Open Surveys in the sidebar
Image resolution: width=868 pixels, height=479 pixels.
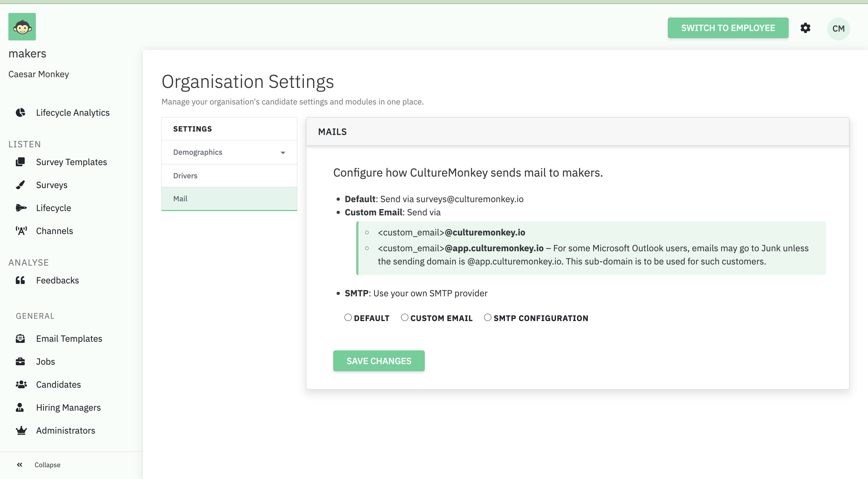[x=51, y=185]
